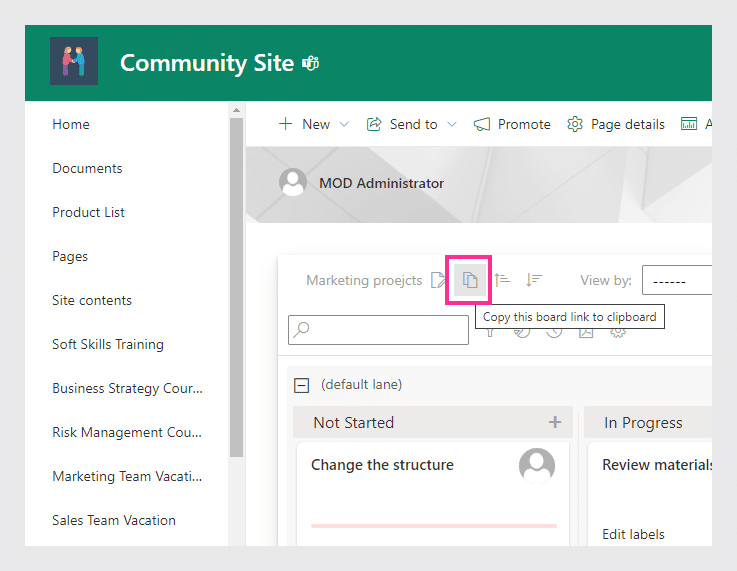Open Soft Skills Training link
This screenshot has width=737, height=571.
(x=108, y=344)
